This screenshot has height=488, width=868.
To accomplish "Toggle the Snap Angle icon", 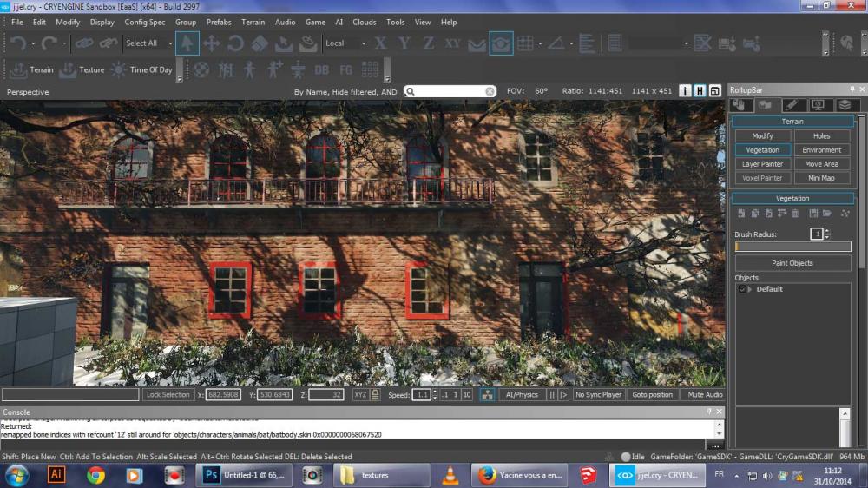I will click(x=556, y=43).
